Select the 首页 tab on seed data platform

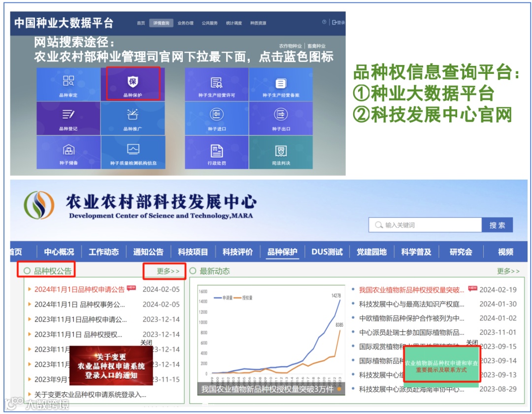click(x=141, y=23)
